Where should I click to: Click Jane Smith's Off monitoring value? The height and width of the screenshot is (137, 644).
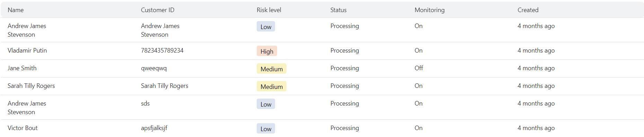[419, 68]
